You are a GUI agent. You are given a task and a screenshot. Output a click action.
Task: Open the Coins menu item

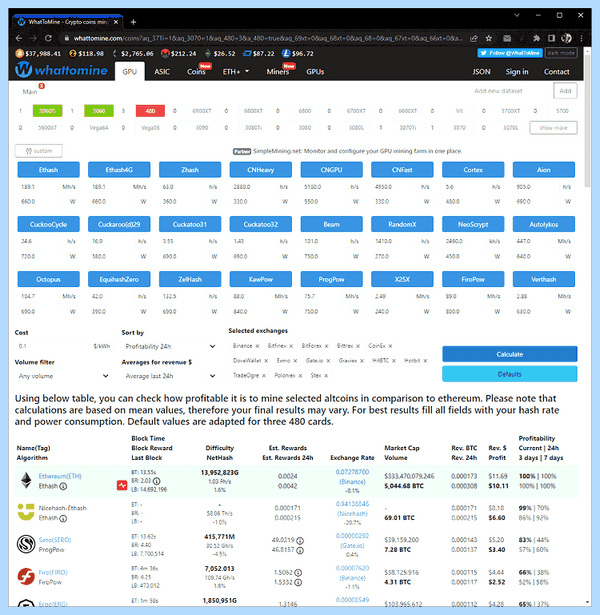click(196, 72)
